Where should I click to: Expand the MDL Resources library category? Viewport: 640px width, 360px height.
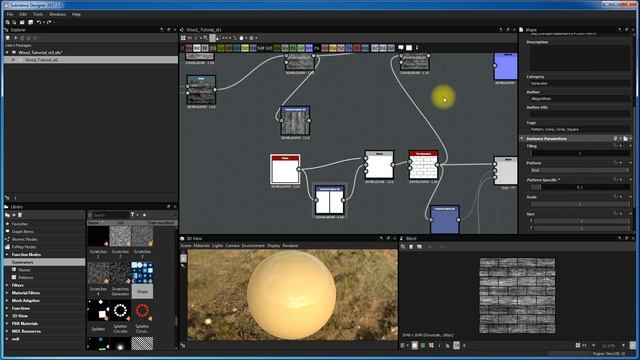[7, 331]
